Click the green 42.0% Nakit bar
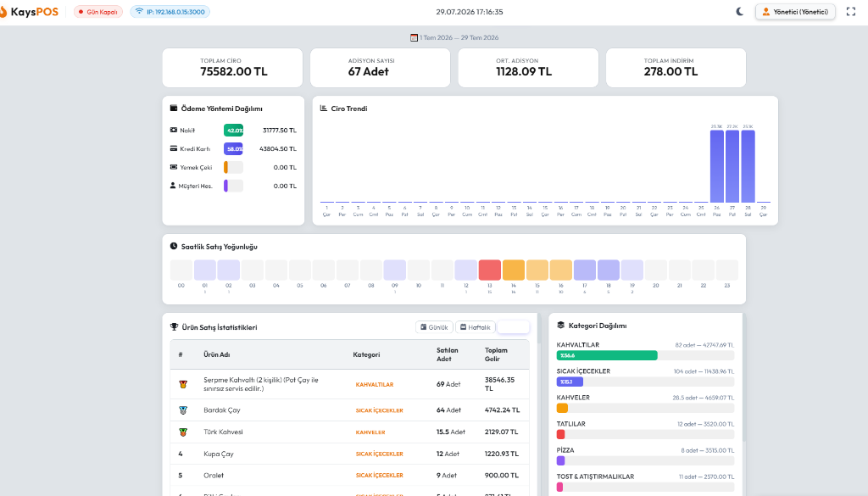Image resolution: width=868 pixels, height=496 pixels. [x=234, y=130]
